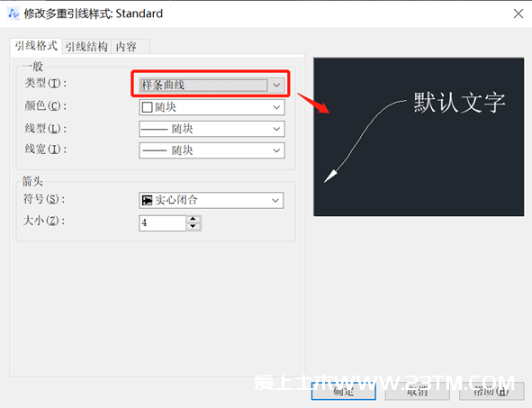Open the 符号 arrowhead dropdown 实心闭合

tap(211, 200)
